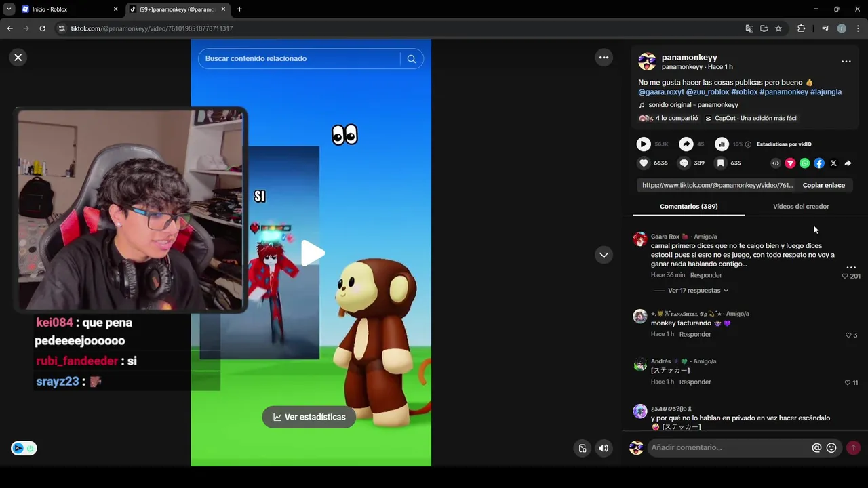Click the CapCut 'Una edición más fácil' link
The height and width of the screenshot is (488, 868).
click(751, 118)
